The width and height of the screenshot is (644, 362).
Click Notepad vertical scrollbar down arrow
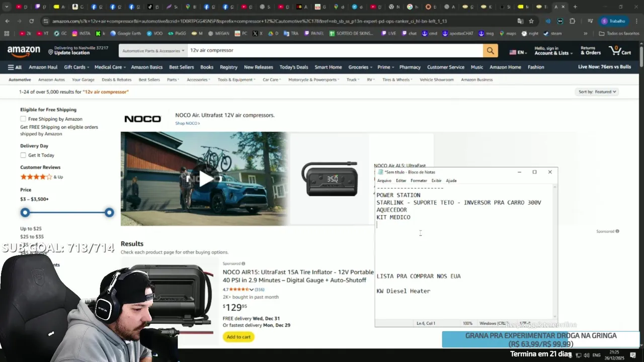(555, 316)
